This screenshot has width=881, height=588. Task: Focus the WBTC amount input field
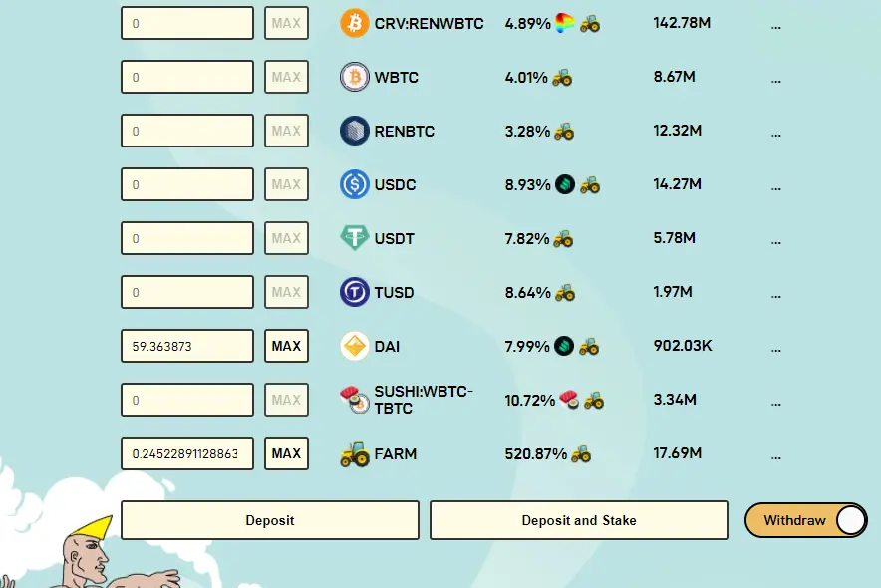187,77
